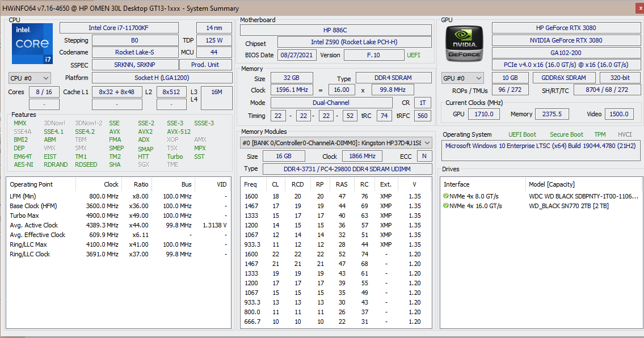Click the TDP 125 W field
This screenshot has height=338, width=644.
click(x=214, y=40)
